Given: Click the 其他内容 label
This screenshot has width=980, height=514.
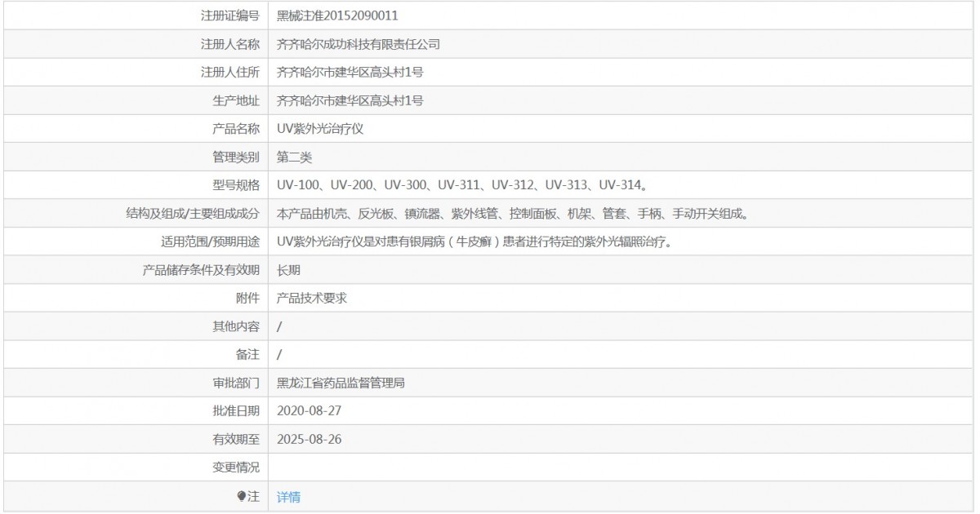Looking at the screenshot, I should pos(236,326).
